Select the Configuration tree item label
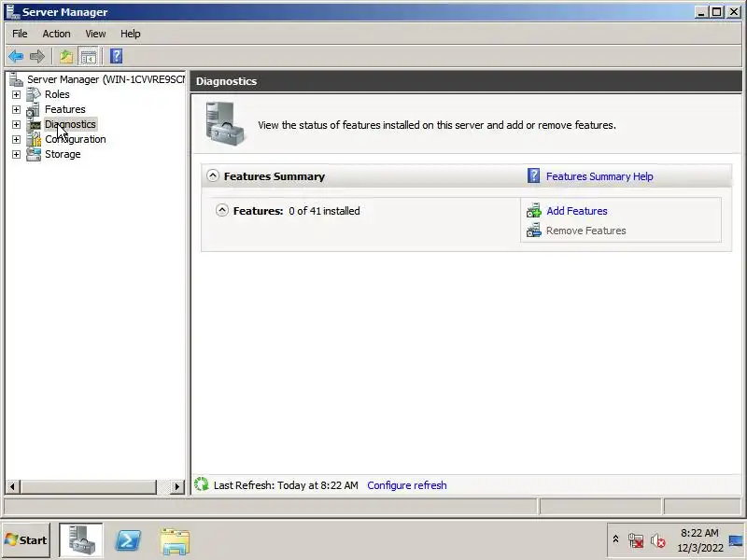The image size is (747, 560). click(76, 139)
